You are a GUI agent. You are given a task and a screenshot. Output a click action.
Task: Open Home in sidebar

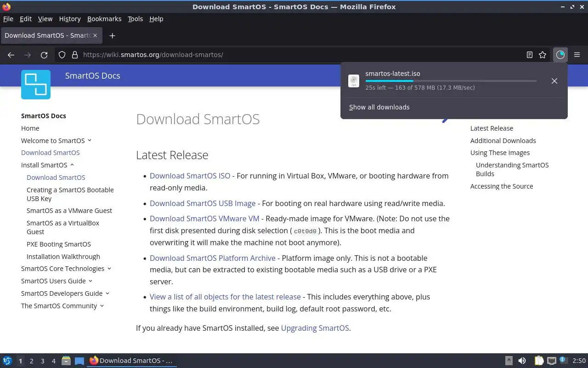tap(30, 128)
